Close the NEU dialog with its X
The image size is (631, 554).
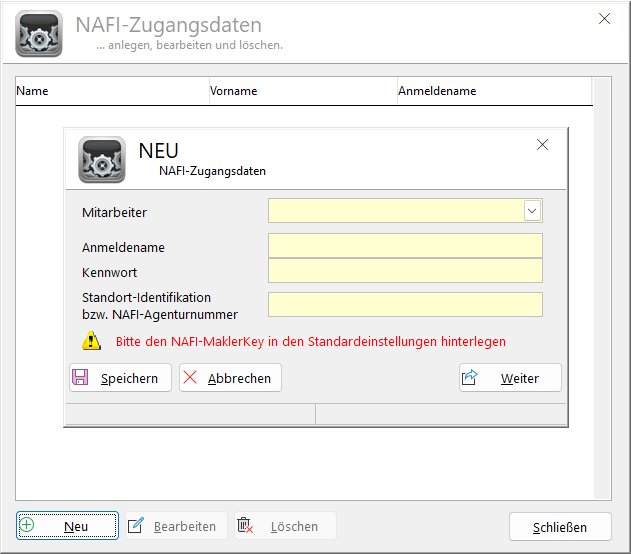543,145
